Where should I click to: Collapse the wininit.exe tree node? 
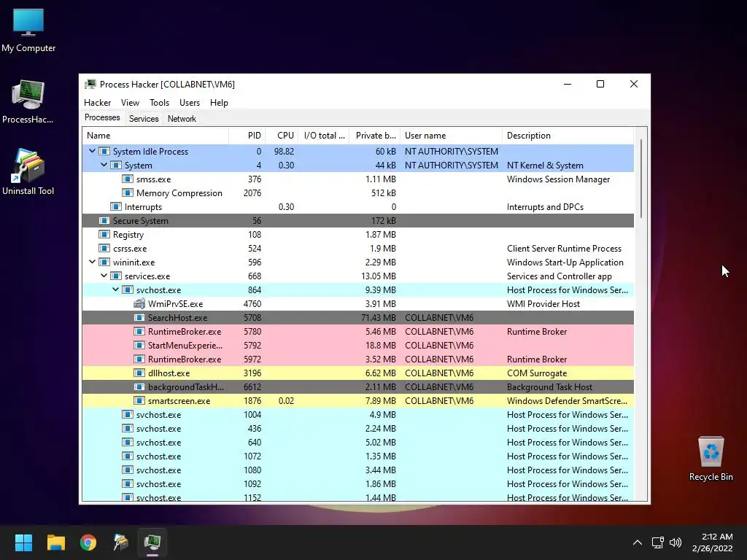pyautogui.click(x=93, y=262)
